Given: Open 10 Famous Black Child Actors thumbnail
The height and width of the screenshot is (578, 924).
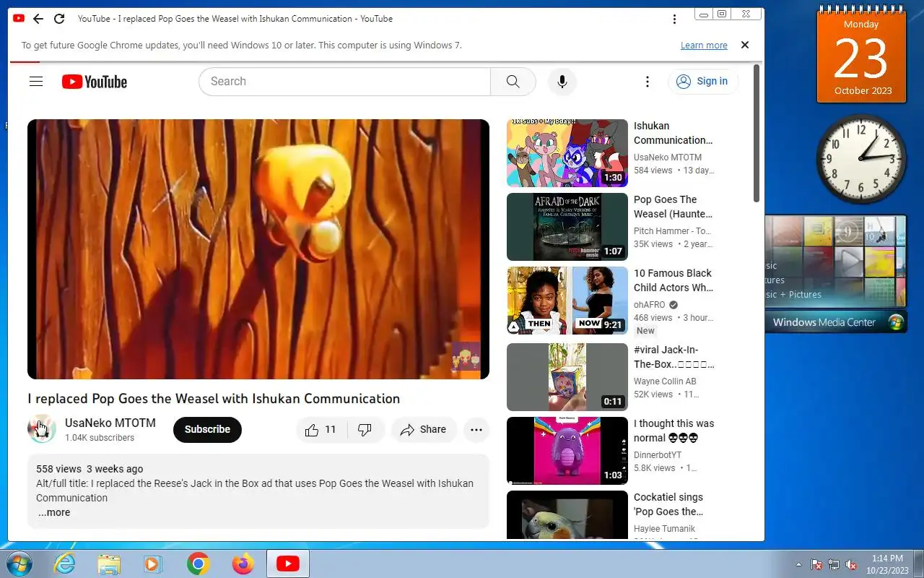Looking at the screenshot, I should (567, 301).
